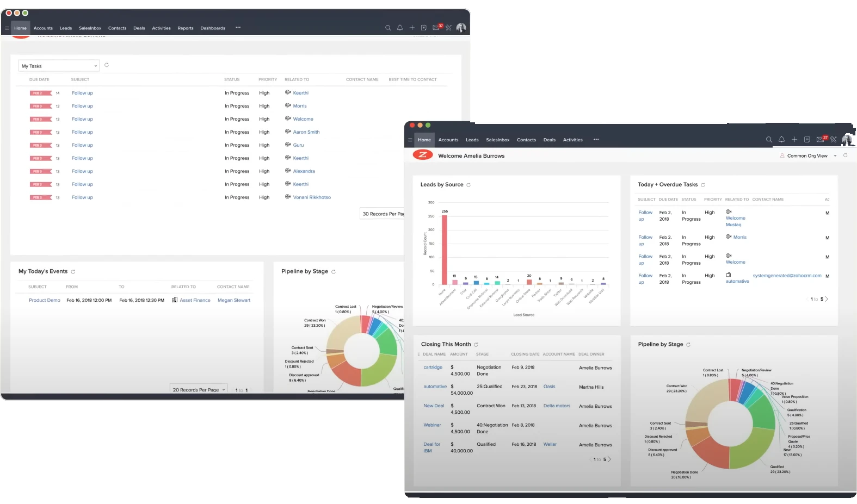
Task: Go to next page in Today + Overdue Tasks
Action: (827, 299)
